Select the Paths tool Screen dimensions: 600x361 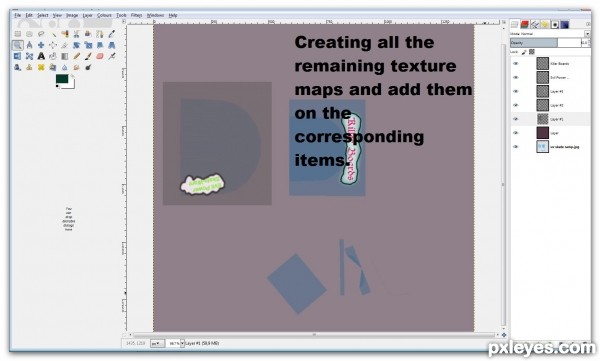99,34
